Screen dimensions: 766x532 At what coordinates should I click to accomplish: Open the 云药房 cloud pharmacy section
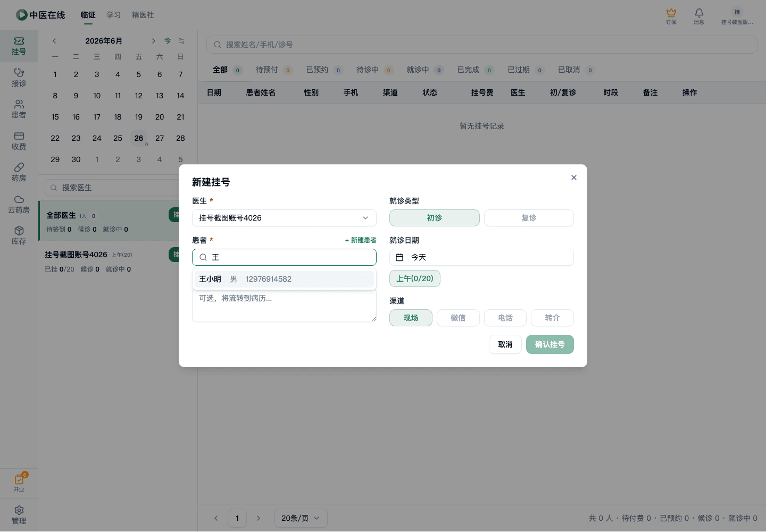[x=19, y=205]
